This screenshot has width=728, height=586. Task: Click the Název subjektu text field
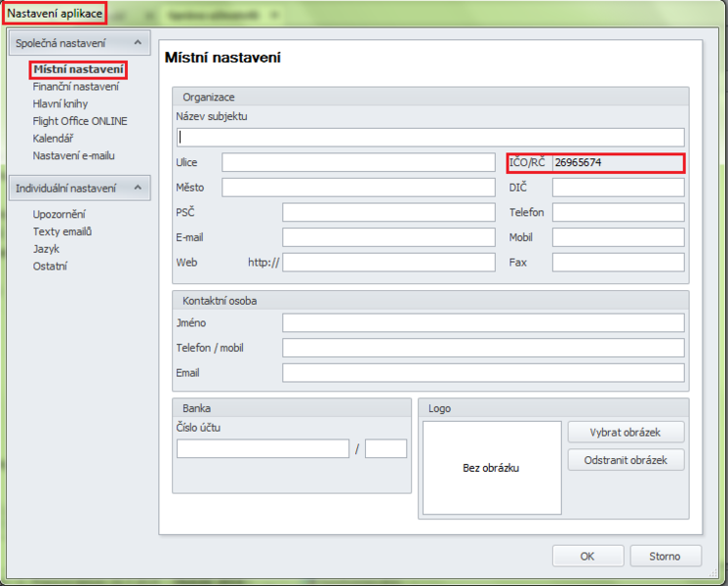[430, 138]
